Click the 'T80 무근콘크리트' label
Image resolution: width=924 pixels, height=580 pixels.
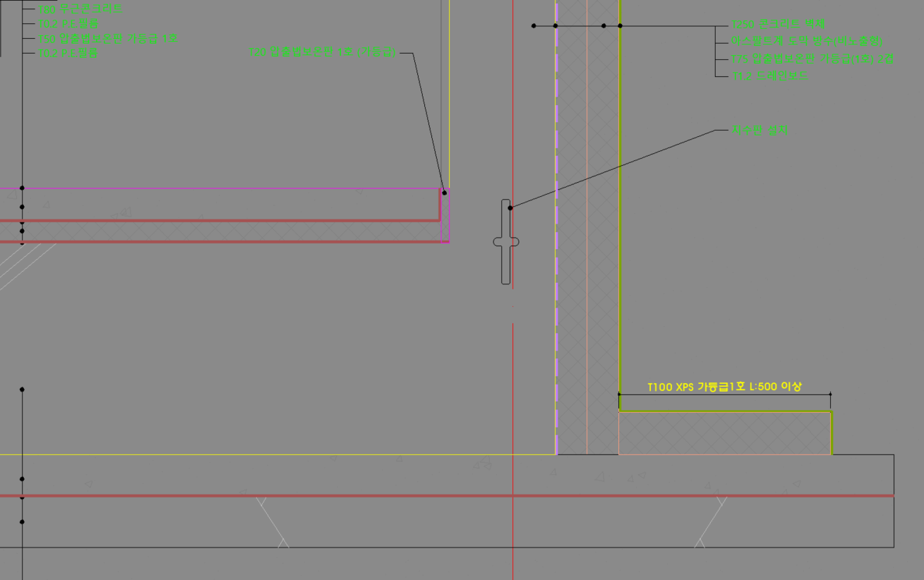click(x=81, y=9)
